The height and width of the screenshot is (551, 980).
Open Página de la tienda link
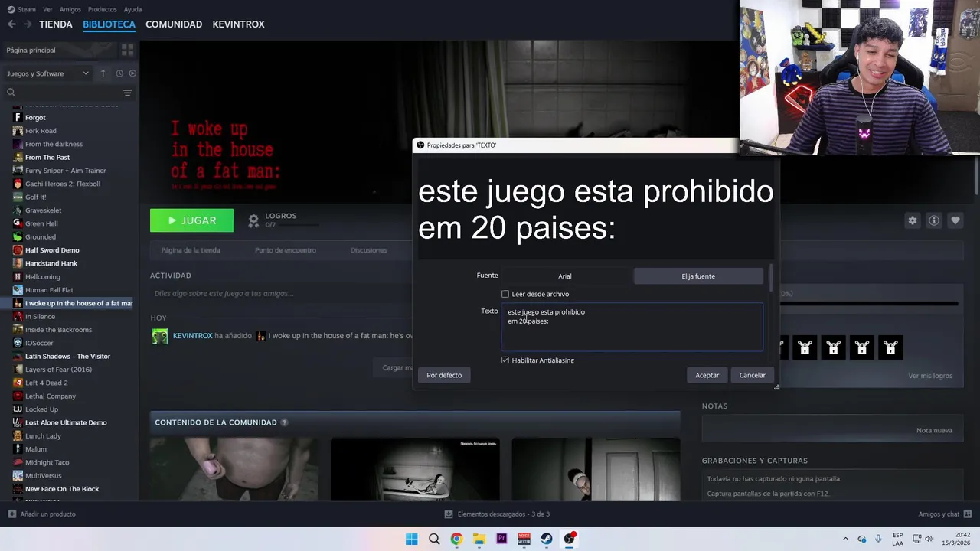click(191, 250)
